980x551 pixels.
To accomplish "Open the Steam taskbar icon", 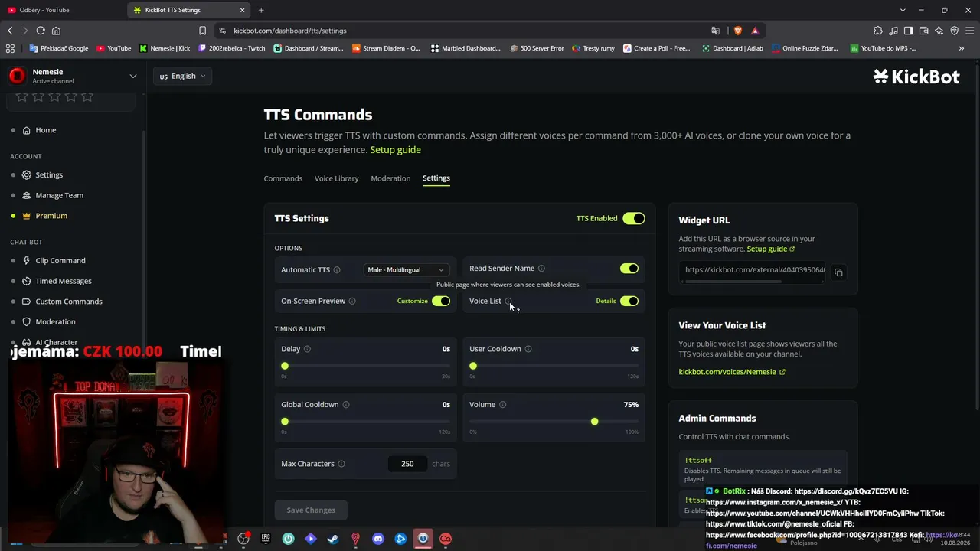I will coord(333,539).
